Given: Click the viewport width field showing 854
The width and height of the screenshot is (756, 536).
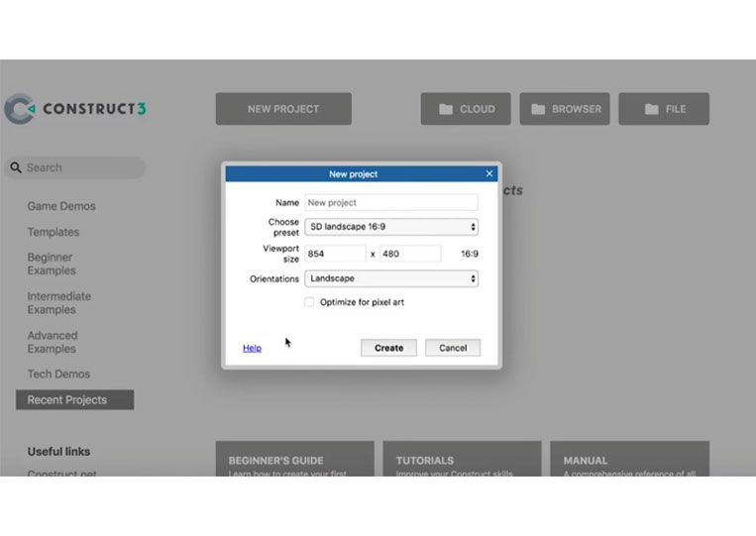Looking at the screenshot, I should 335,254.
